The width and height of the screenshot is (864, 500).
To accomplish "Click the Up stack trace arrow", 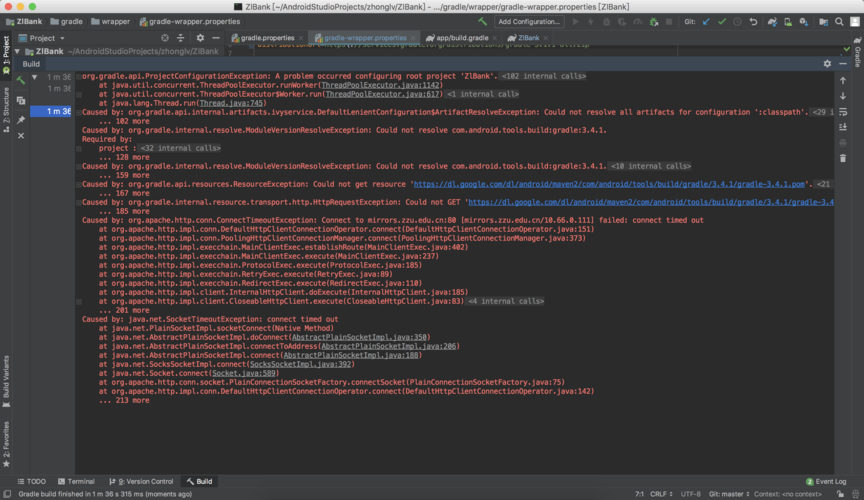I will pos(843,80).
